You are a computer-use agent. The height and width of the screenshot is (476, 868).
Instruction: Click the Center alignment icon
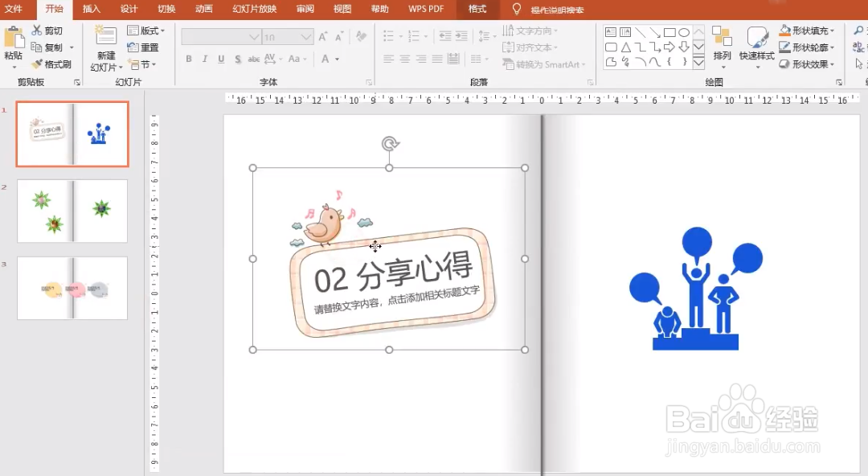point(405,59)
